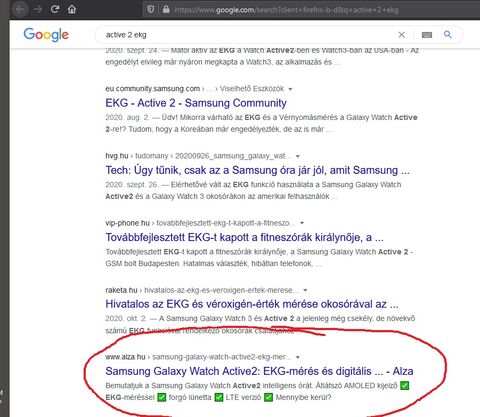Click the '2020. szept. 26.' snippet date

click(132, 185)
